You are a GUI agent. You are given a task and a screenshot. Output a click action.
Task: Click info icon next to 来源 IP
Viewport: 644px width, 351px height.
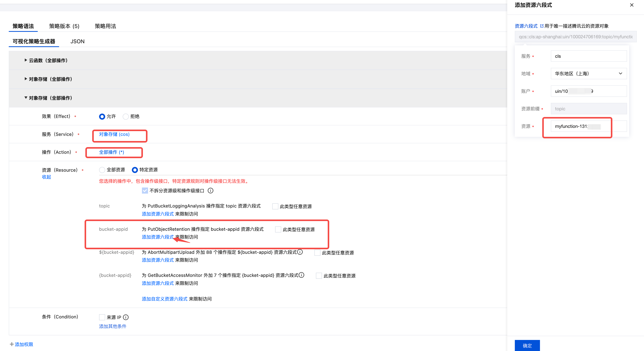[x=126, y=317]
